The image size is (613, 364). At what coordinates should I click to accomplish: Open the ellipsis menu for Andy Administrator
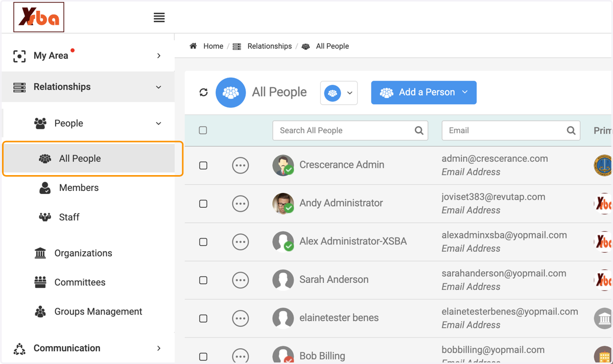(x=241, y=204)
